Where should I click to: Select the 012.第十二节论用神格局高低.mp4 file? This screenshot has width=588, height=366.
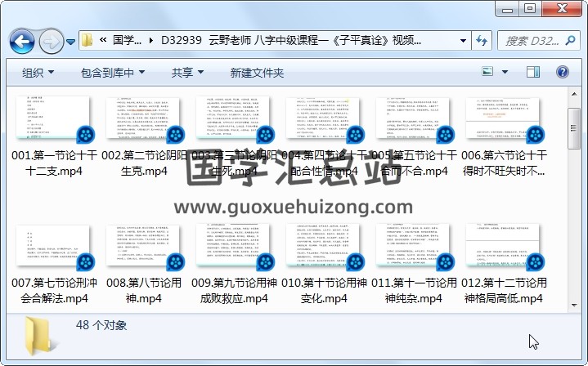[x=503, y=261]
